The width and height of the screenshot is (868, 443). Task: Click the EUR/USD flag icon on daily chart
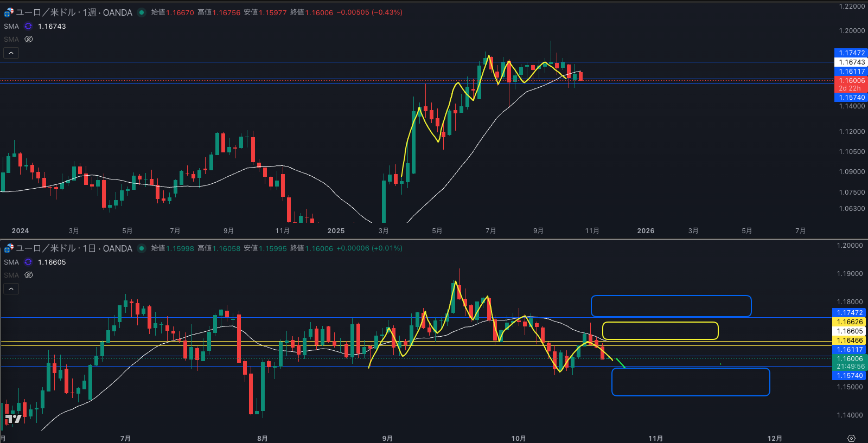(9, 248)
